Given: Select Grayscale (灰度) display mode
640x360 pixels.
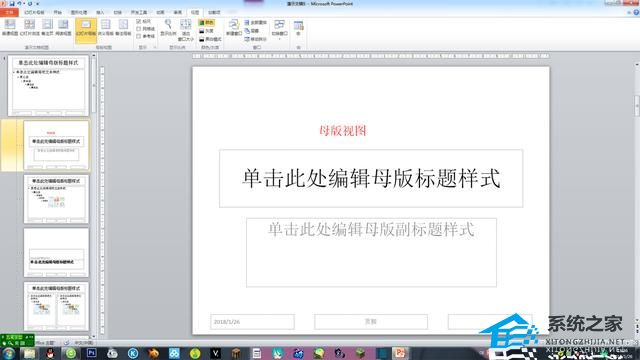Looking at the screenshot, I should (207, 31).
